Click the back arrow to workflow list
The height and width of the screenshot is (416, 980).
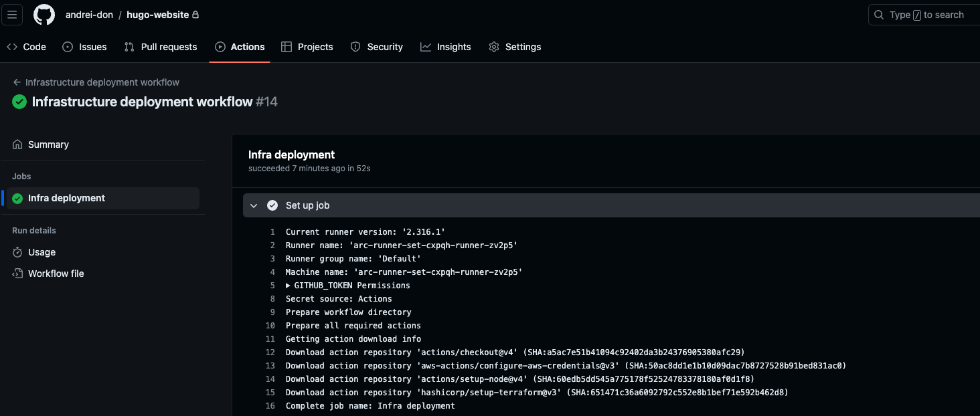17,82
